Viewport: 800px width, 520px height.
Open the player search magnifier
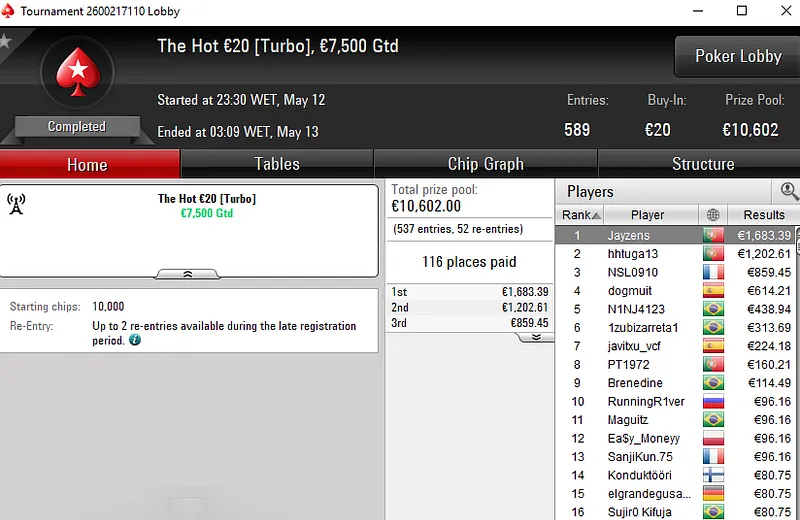click(789, 190)
